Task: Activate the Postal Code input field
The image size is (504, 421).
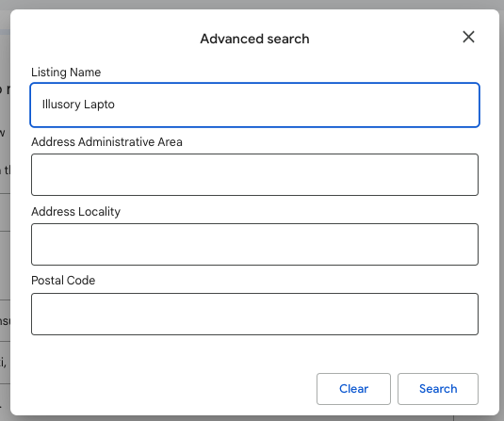Action: 254,314
